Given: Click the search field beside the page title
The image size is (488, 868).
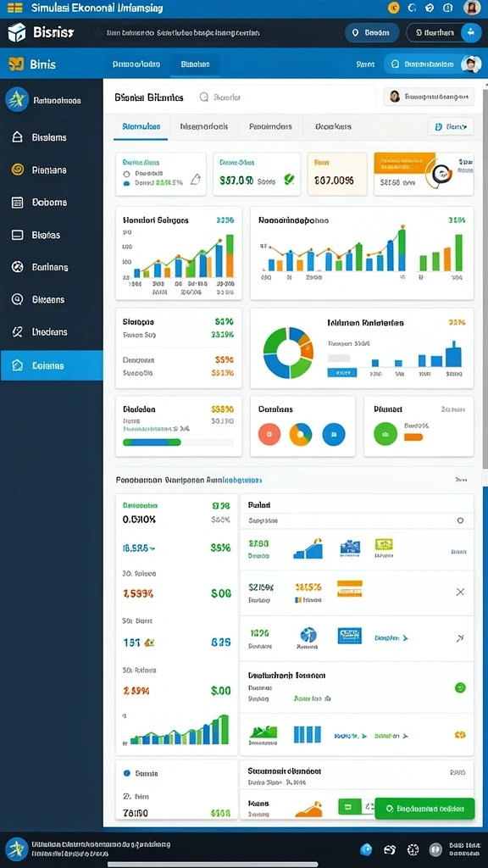Looking at the screenshot, I should pyautogui.click(x=221, y=97).
